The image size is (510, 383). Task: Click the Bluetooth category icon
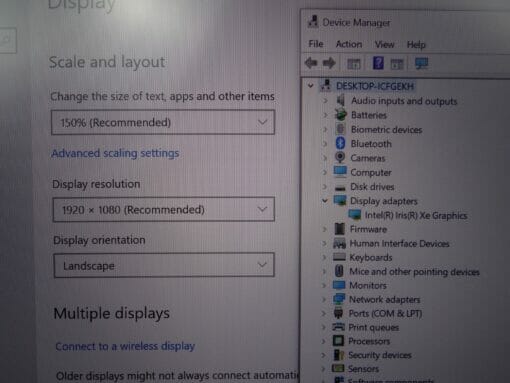[x=340, y=143]
